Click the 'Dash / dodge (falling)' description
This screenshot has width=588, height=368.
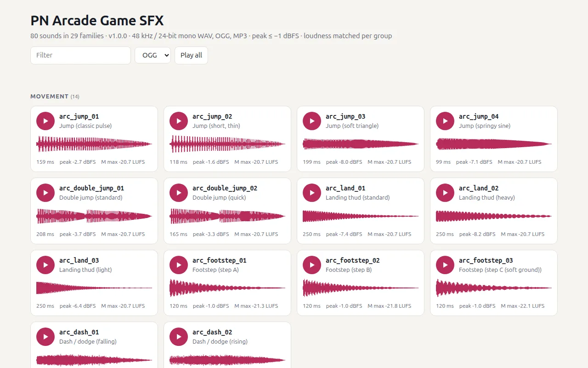pos(88,342)
